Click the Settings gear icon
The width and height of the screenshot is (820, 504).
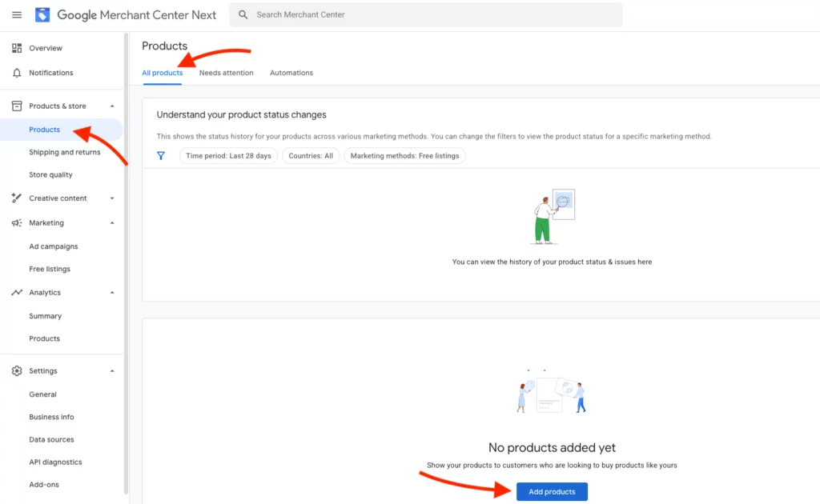(17, 370)
